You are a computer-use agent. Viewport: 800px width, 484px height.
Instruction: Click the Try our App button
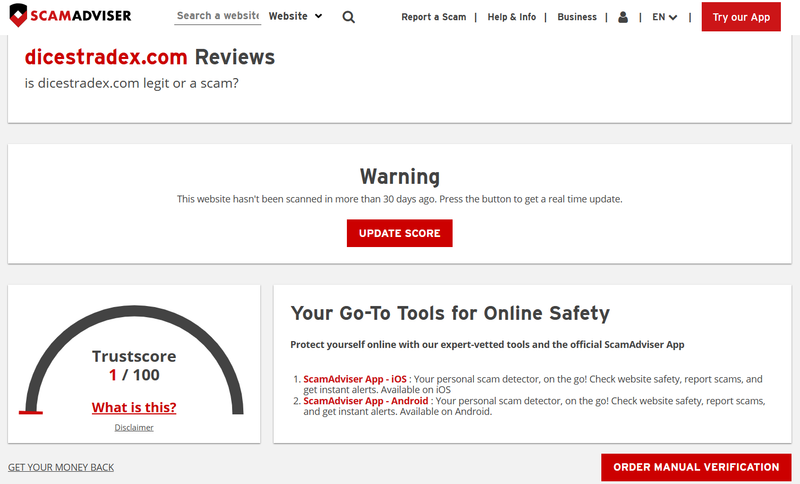[741, 17]
